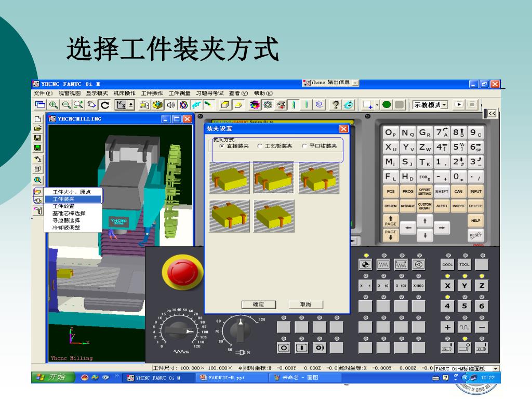
Task: Click the 确定 button in 装夹设置 dialog
Action: tap(259, 304)
